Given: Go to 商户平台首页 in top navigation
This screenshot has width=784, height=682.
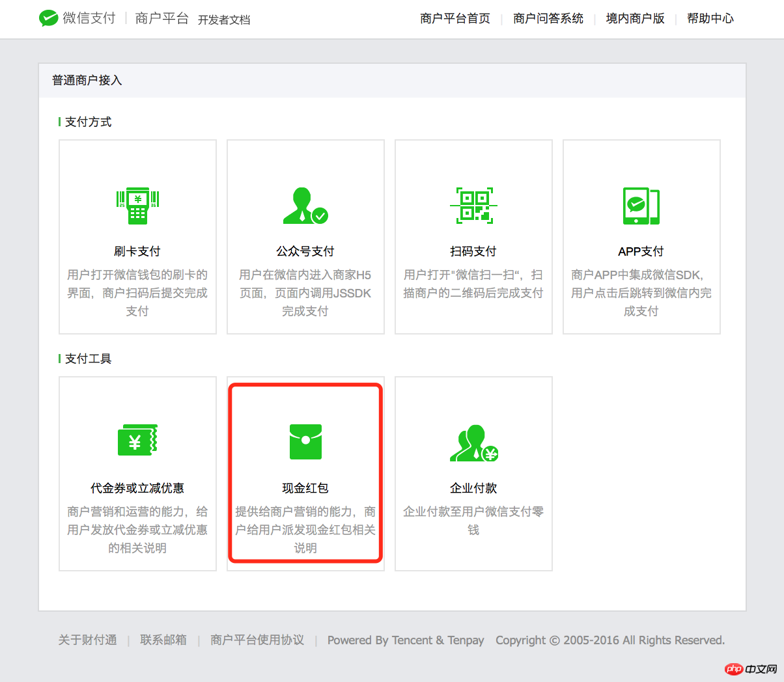Looking at the screenshot, I should [455, 18].
